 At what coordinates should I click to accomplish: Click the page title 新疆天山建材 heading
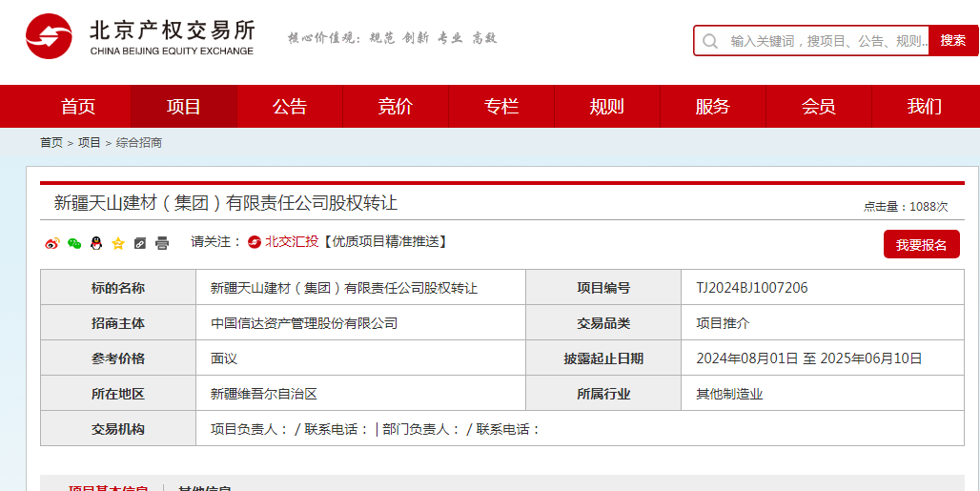226,203
